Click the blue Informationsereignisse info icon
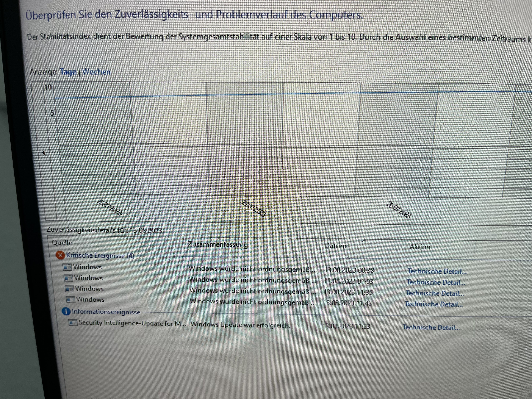532x399 pixels. [x=66, y=311]
